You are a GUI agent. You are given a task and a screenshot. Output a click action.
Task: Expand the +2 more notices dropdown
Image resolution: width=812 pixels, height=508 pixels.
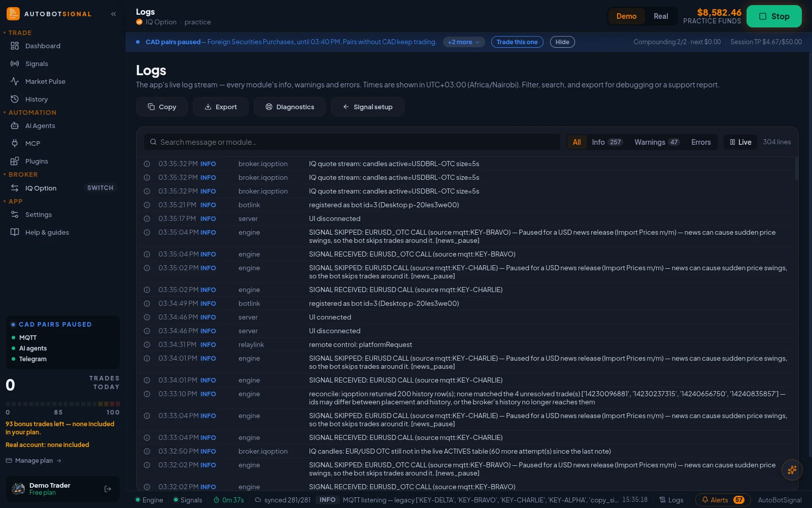coord(464,42)
